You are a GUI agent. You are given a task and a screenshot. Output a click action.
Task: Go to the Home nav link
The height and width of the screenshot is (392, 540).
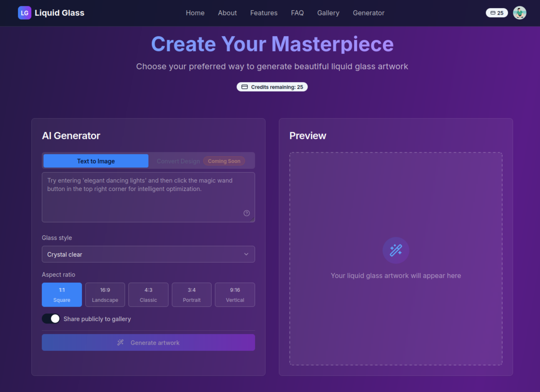195,13
